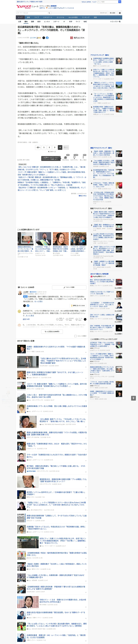Go to article page 1

[x=44, y=147]
